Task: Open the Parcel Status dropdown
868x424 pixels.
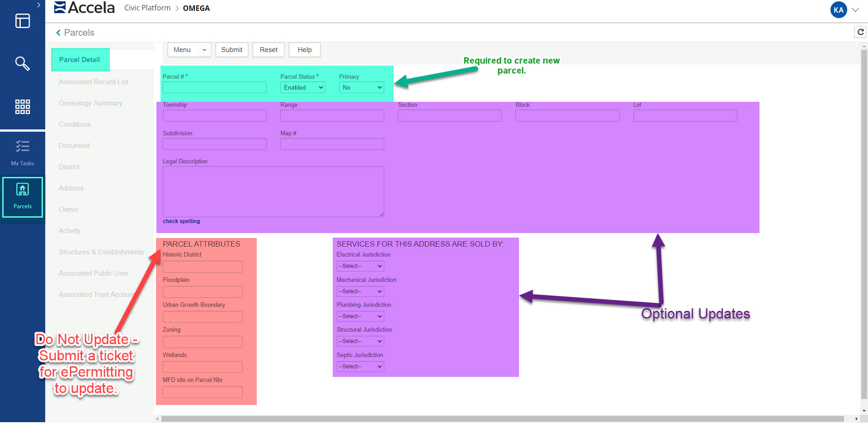Action: point(302,88)
